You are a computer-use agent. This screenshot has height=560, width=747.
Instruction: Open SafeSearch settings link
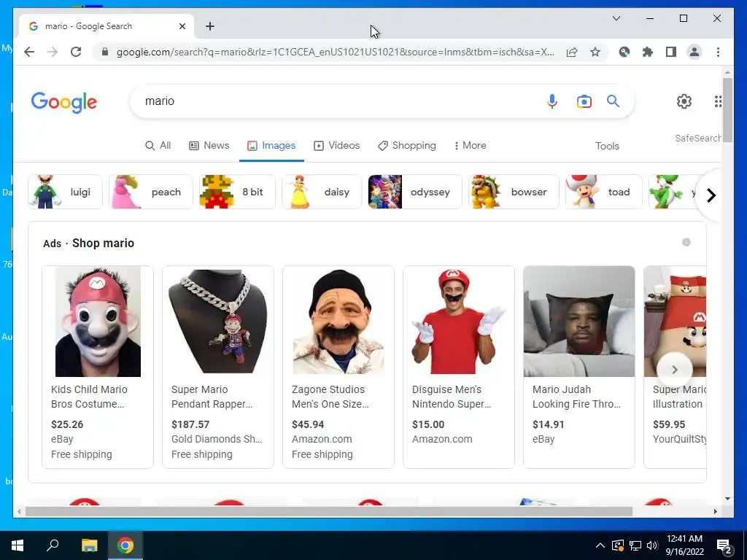(697, 138)
